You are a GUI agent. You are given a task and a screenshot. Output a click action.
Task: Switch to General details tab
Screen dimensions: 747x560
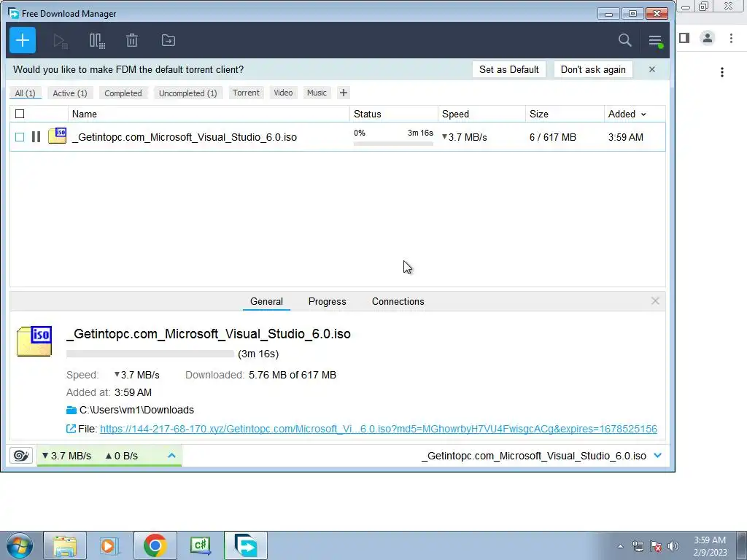[266, 301]
